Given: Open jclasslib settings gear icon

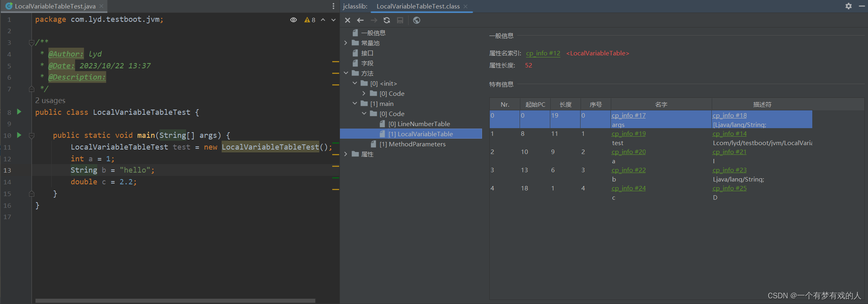Looking at the screenshot, I should click(849, 6).
